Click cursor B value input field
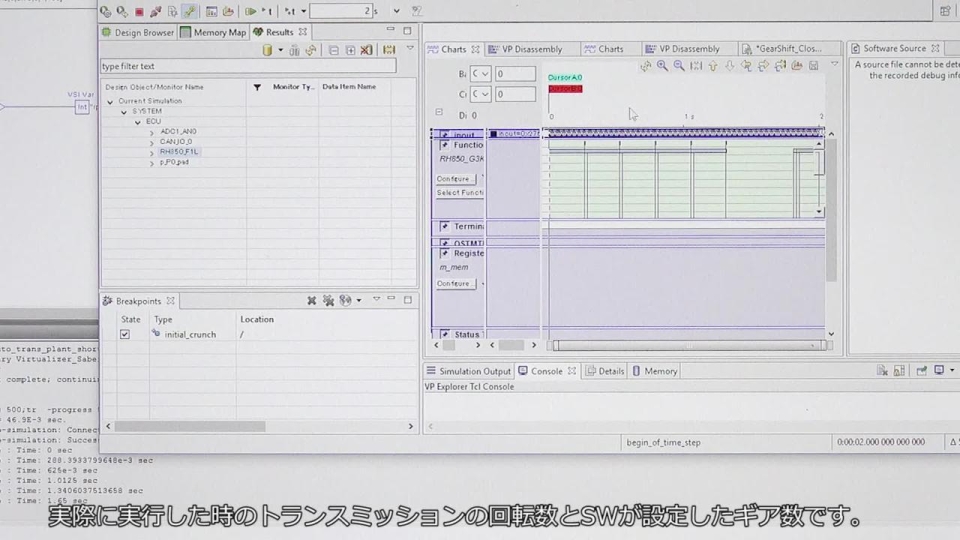The image size is (960, 540). [515, 73]
